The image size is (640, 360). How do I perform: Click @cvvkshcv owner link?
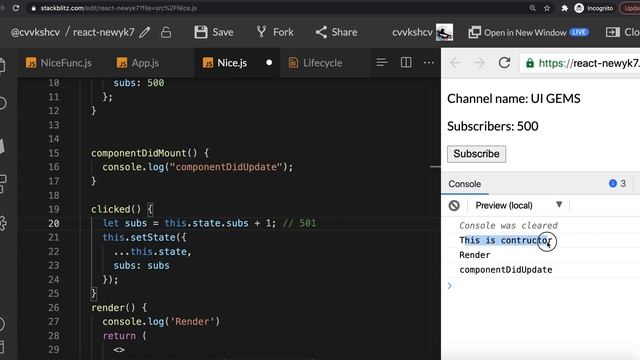point(35,32)
